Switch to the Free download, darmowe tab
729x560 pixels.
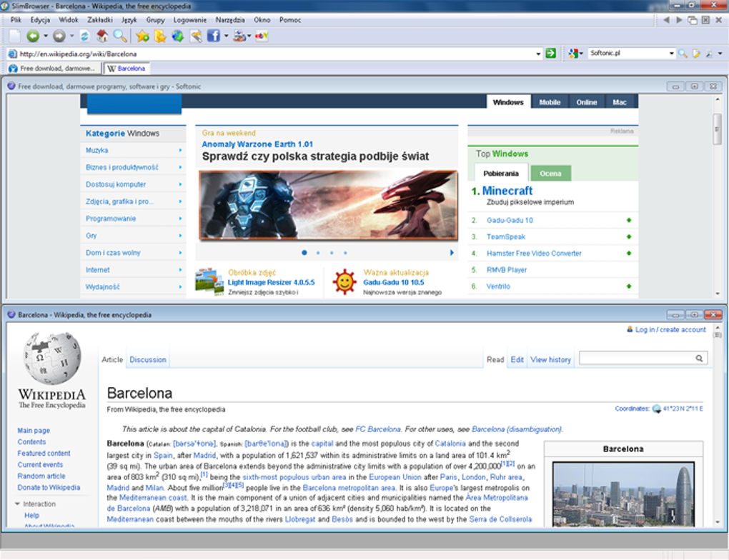coord(53,69)
